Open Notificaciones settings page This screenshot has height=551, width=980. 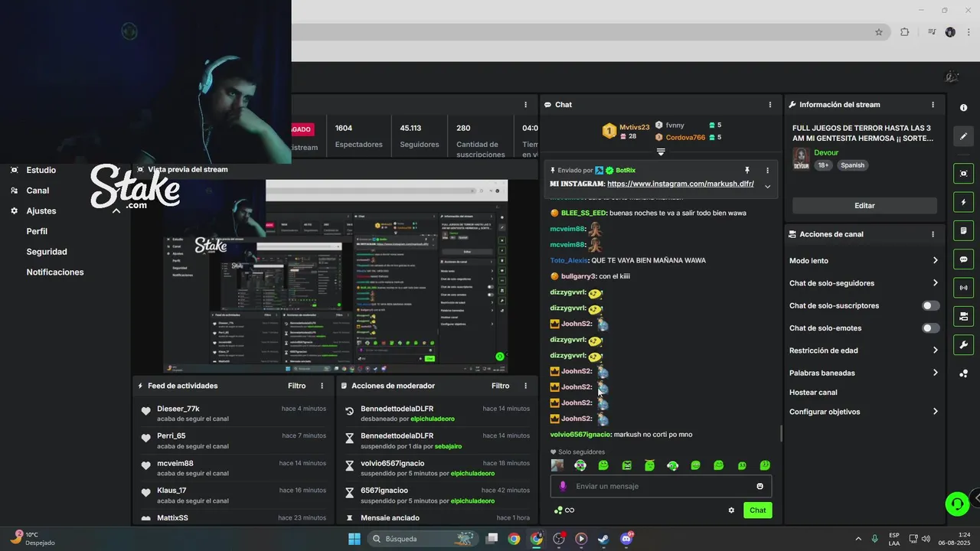point(55,272)
